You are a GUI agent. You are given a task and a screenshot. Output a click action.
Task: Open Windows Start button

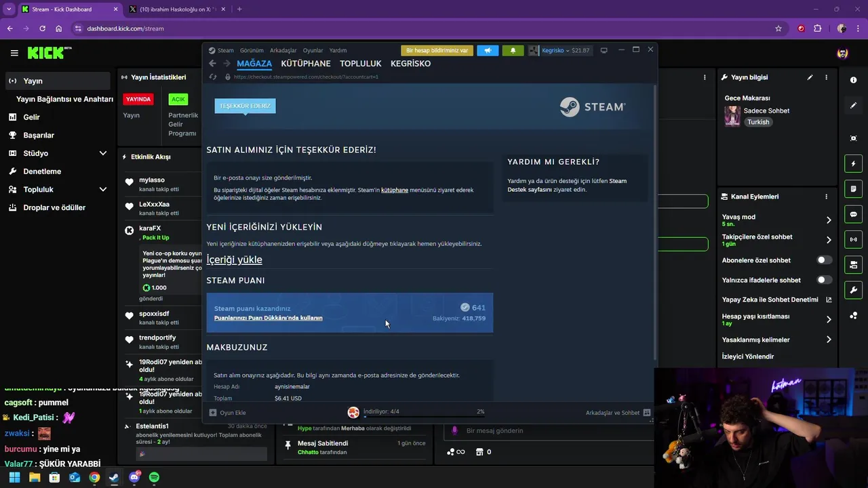click(x=15, y=477)
